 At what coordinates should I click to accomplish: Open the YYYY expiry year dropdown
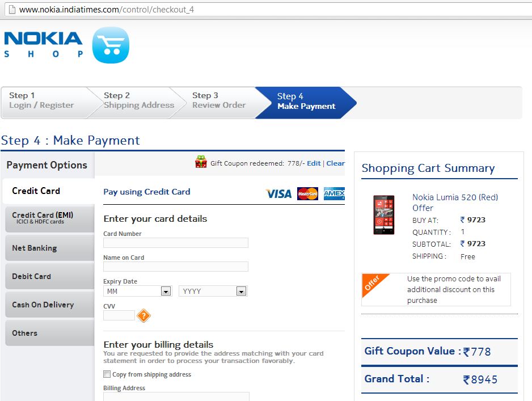pos(213,291)
